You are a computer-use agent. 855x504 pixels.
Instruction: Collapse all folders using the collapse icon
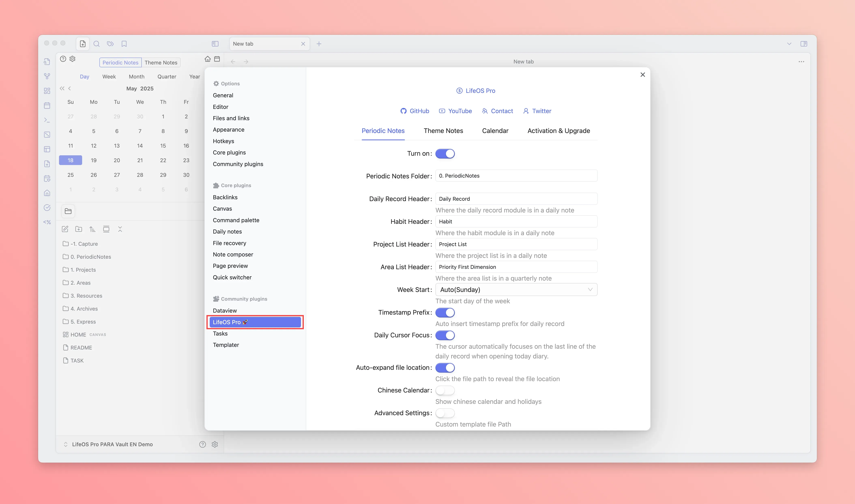120,229
